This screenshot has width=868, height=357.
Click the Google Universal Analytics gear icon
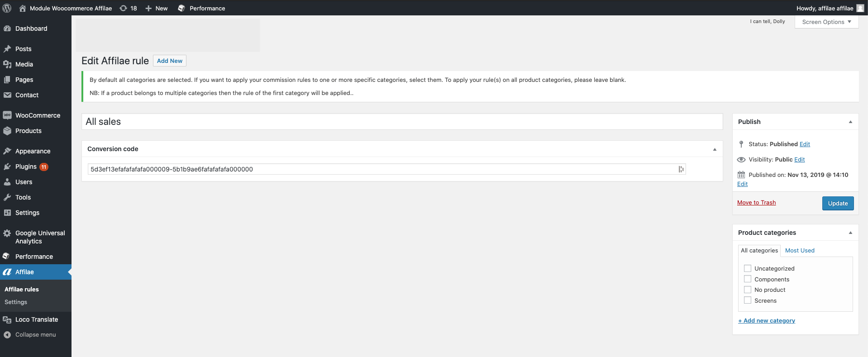pyautogui.click(x=7, y=233)
